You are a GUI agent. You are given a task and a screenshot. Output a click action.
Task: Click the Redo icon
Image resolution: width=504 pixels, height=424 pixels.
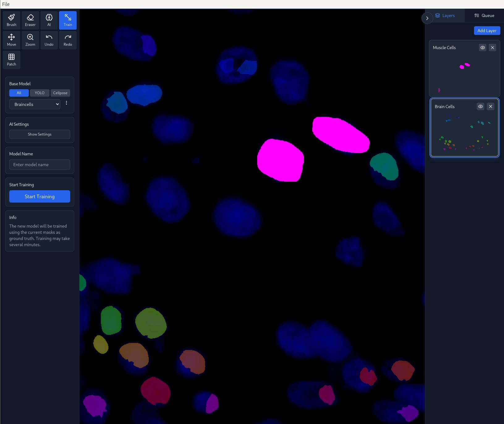(68, 40)
